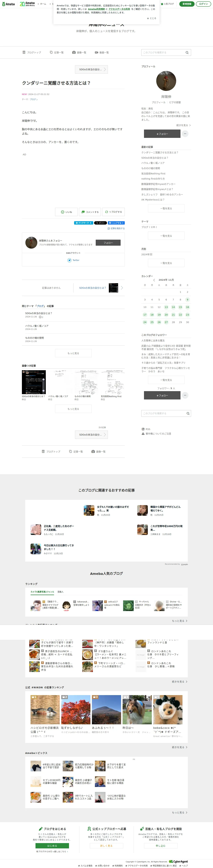The image size is (213, 868).
Task: Open 記事一覧 in top navigation
Action: [x=57, y=52]
